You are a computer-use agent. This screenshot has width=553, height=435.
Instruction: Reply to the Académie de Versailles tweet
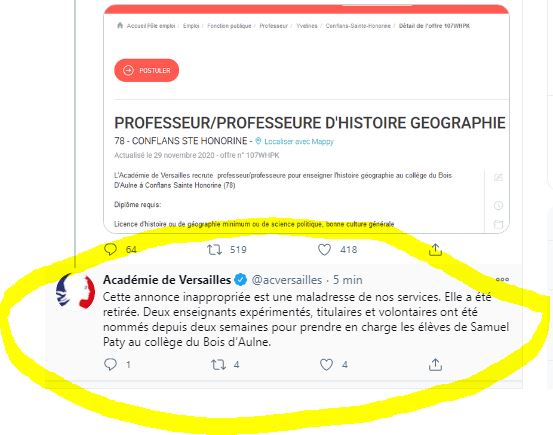pyautogui.click(x=110, y=364)
